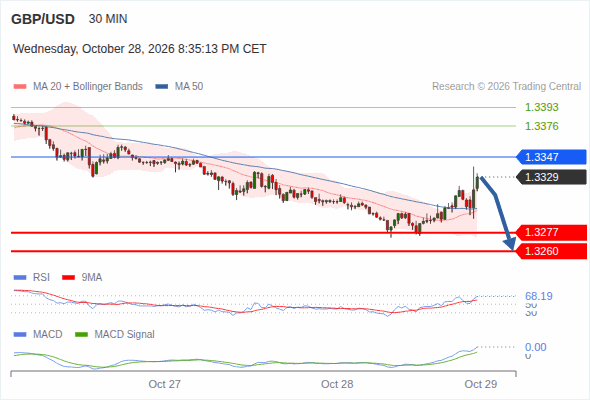Click the GBP/USD chart title
This screenshot has height=400, width=590.
click(43, 19)
